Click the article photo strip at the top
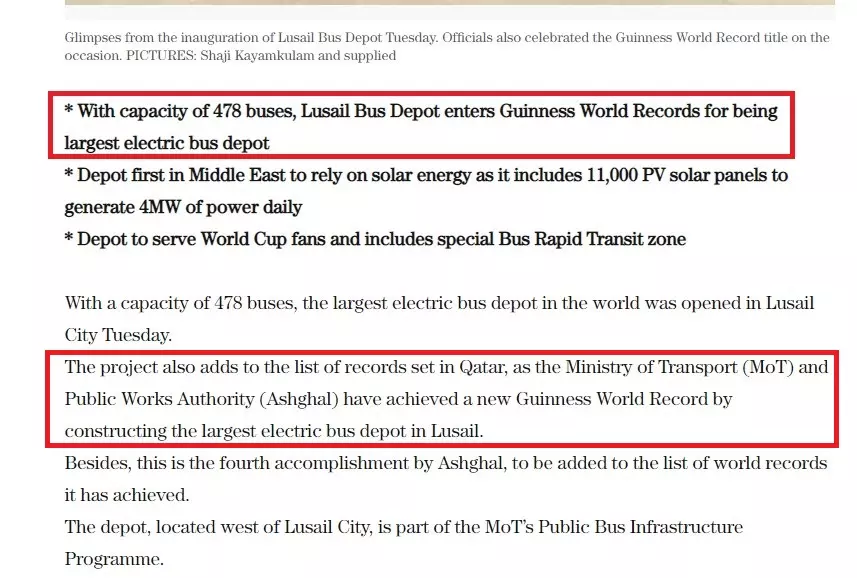Screen dimensions: 857x578 450,3
